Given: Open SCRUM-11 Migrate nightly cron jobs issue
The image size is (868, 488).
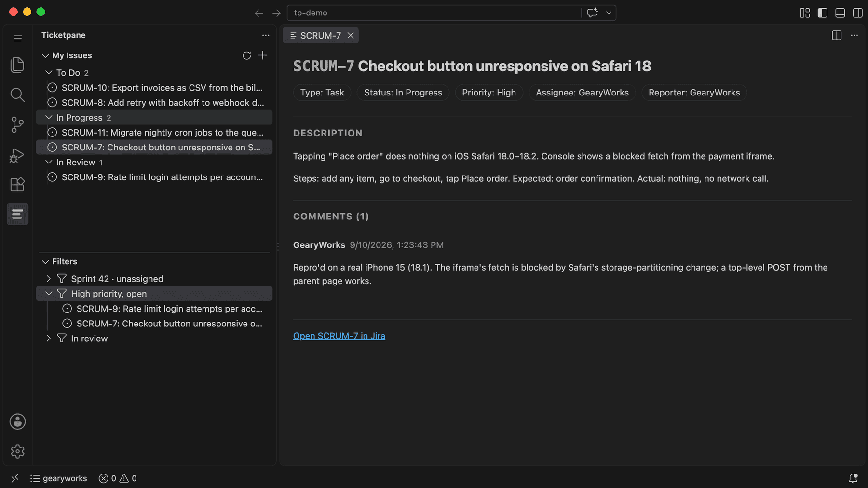Looking at the screenshot, I should coord(154,132).
